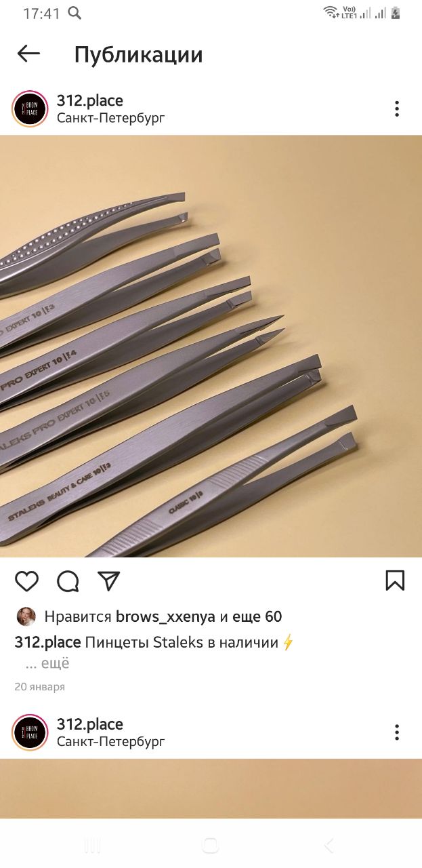Tap the small liker avatar beside Нравится
Image resolution: width=422 pixels, height=868 pixels.
[26, 616]
